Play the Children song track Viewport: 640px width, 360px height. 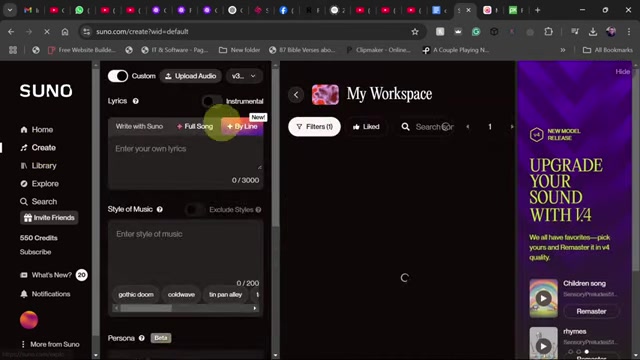543,298
